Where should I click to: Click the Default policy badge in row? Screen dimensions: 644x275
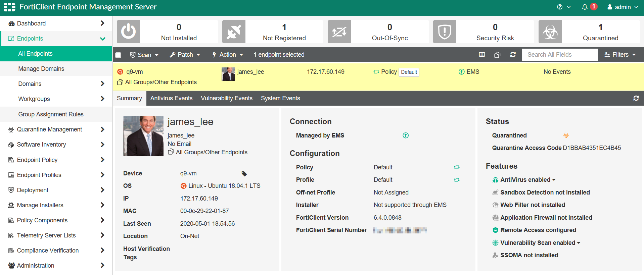tap(409, 72)
